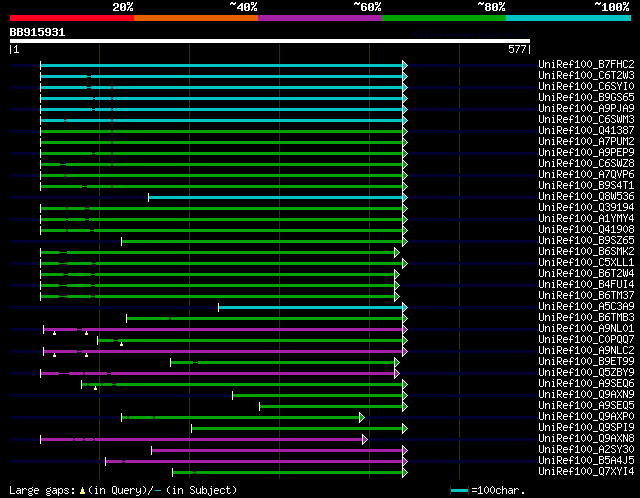The image size is (640, 498).
Task: Click the UniRef100_B7FHC2 hit arrowhead
Action: coord(405,65)
